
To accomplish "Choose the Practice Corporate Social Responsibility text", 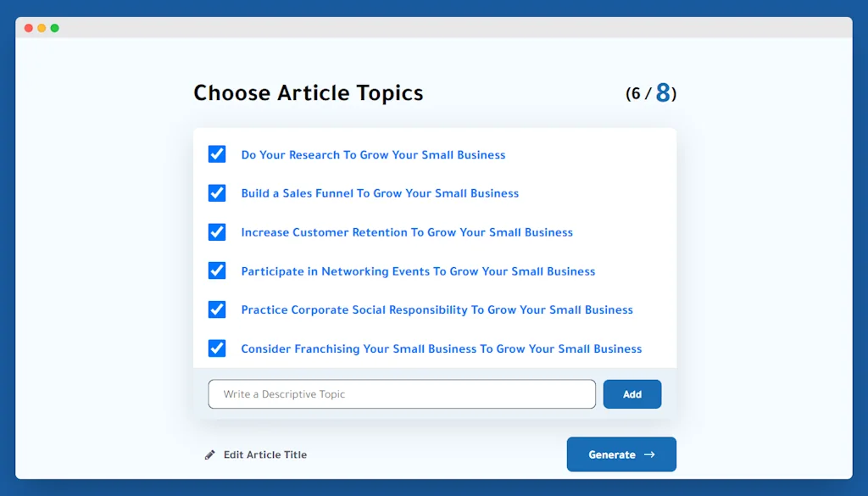I will [437, 309].
